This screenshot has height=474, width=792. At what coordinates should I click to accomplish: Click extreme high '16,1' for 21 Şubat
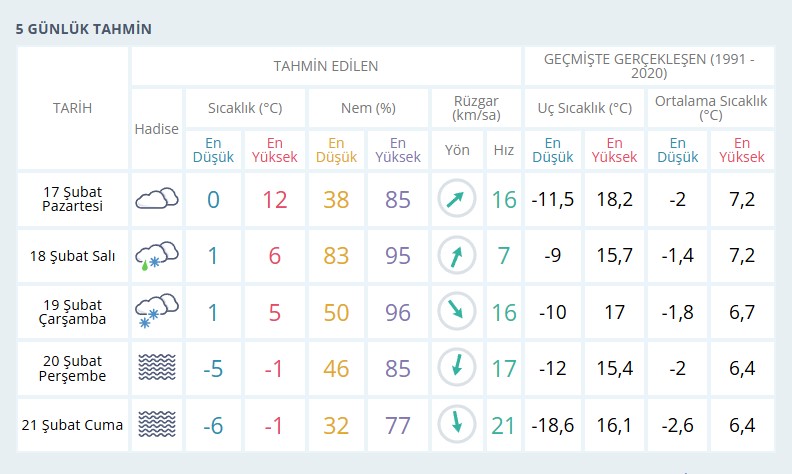pos(614,425)
